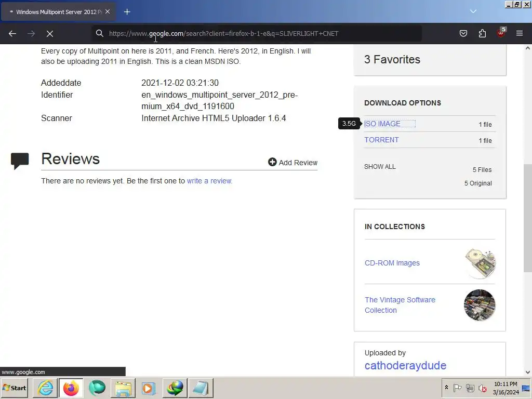
Task: Open the Extensions puzzle icon
Action: pyautogui.click(x=482, y=33)
